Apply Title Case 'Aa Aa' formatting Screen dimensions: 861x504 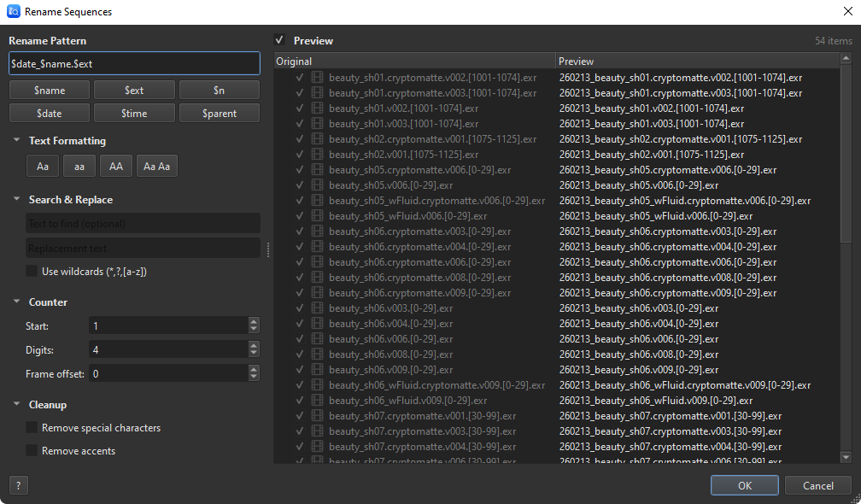(x=157, y=167)
